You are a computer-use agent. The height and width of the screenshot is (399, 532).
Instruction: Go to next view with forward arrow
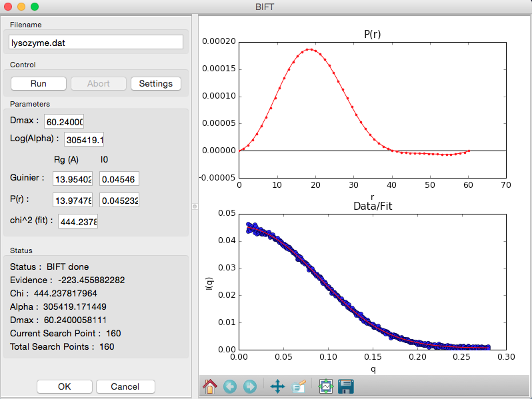click(250, 386)
